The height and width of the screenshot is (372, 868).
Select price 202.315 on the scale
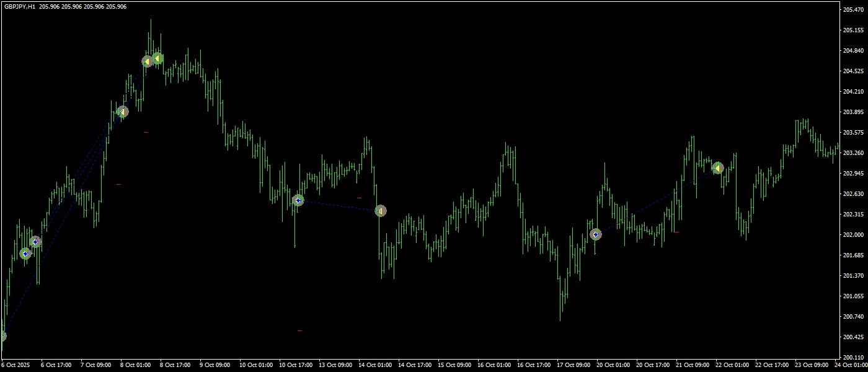854,215
